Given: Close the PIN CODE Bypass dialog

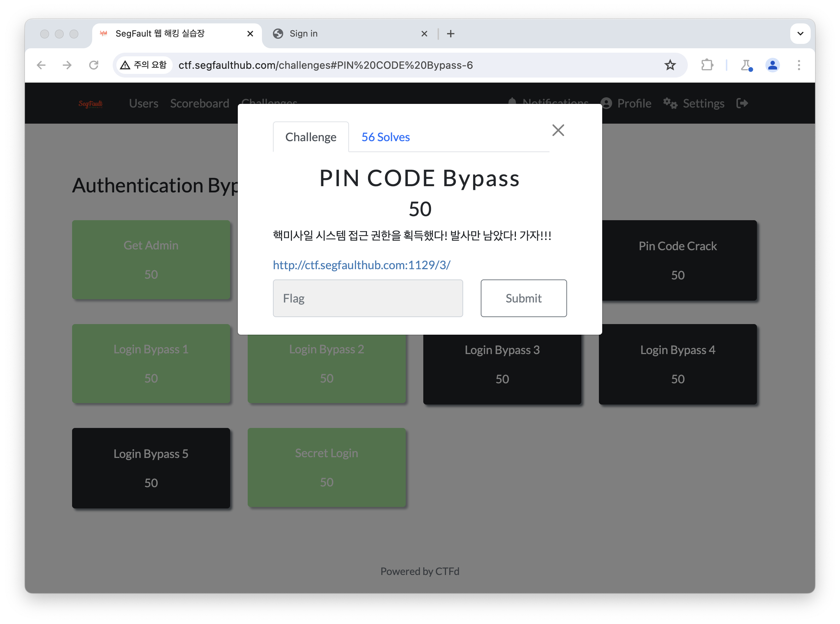Looking at the screenshot, I should click(558, 130).
